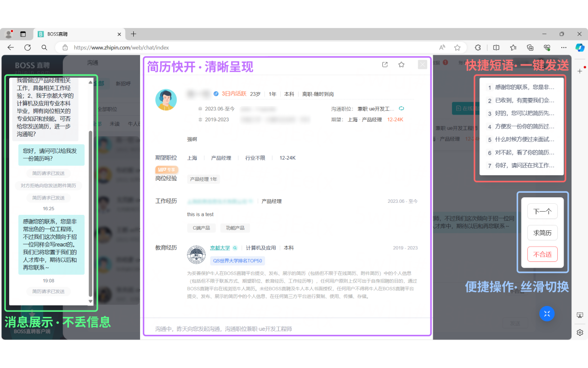Toggle split screen view in the browser
This screenshot has width=588, height=368.
click(x=497, y=47)
